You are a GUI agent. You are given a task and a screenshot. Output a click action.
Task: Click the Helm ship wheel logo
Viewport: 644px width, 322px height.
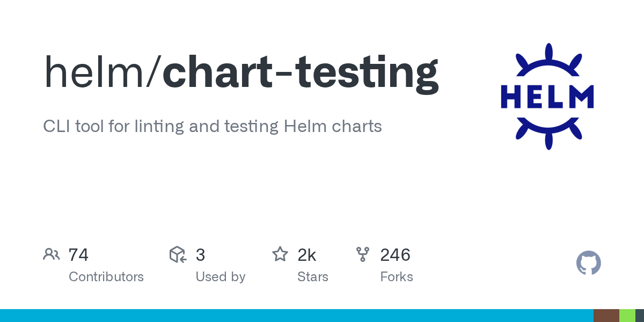click(x=547, y=97)
